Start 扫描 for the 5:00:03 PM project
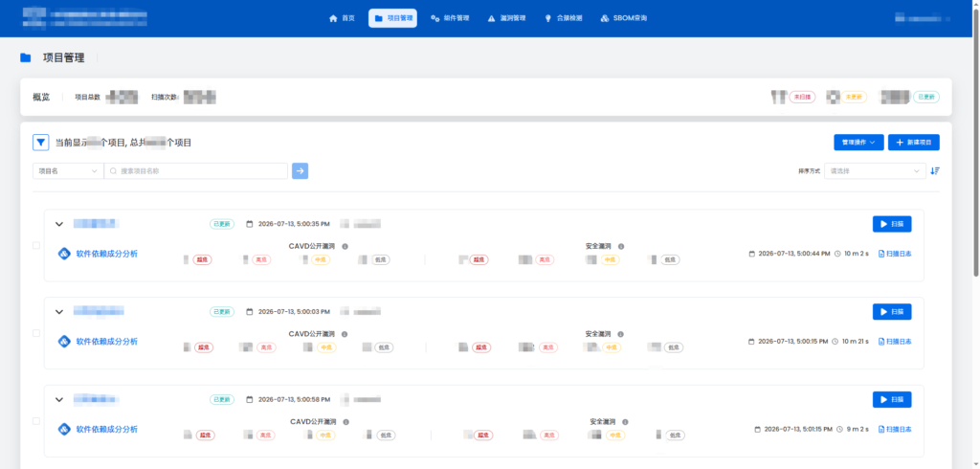980x469 pixels. [892, 311]
